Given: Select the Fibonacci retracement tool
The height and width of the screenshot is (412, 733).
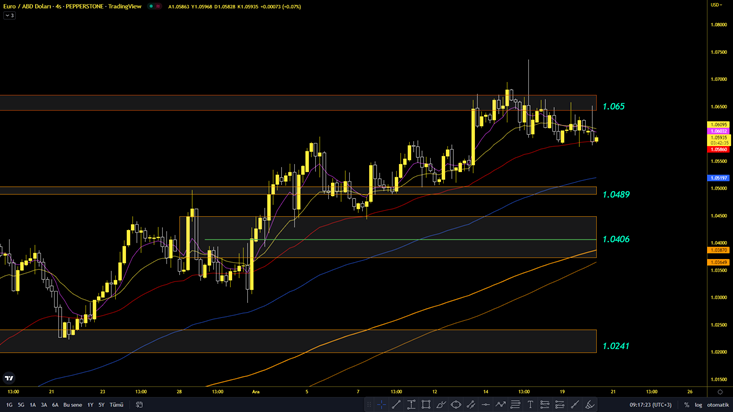Looking at the screenshot, I should [515, 405].
